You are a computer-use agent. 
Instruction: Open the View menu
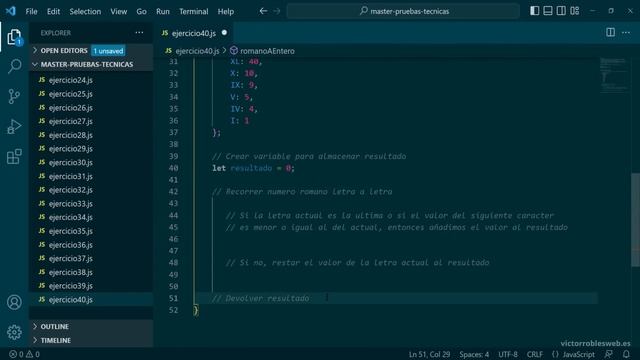[x=118, y=11]
